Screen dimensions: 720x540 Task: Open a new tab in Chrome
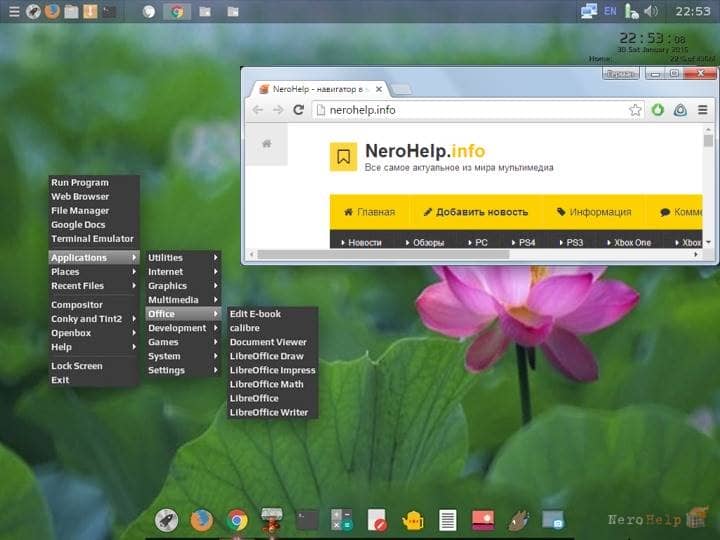(402, 90)
